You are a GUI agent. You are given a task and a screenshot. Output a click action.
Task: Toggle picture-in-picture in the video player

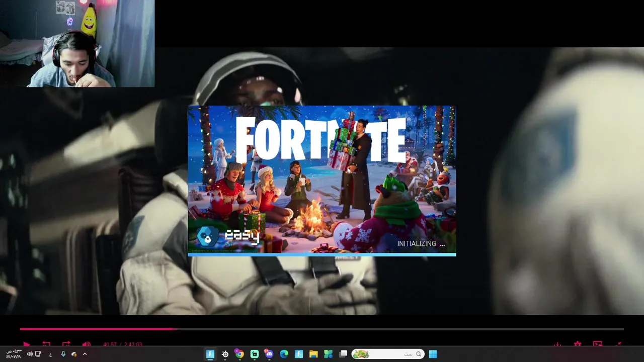[x=598, y=344]
